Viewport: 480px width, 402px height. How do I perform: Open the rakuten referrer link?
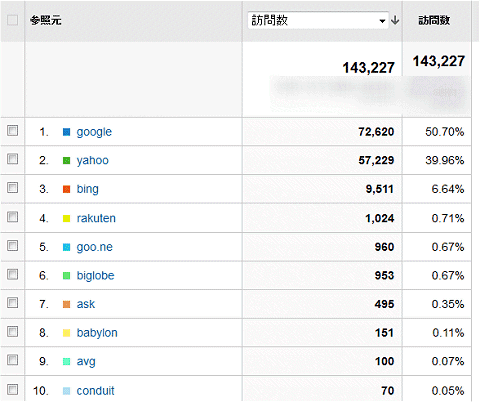[x=96, y=218]
